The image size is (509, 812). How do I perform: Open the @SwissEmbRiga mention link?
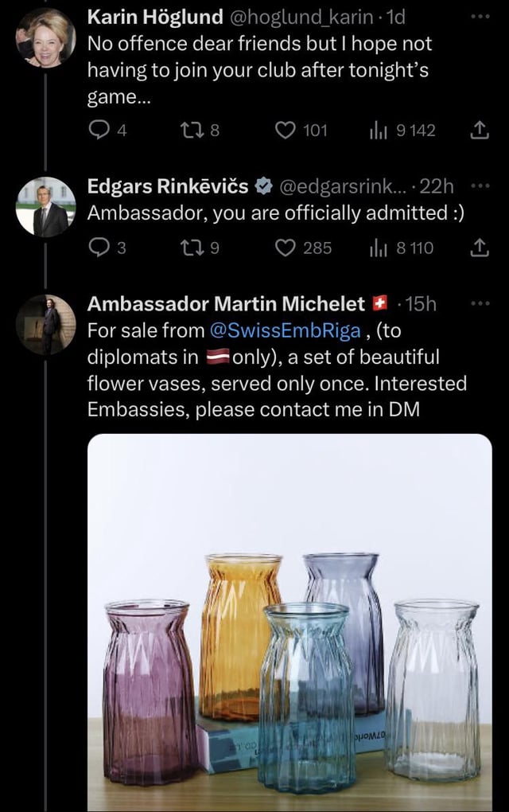285,330
